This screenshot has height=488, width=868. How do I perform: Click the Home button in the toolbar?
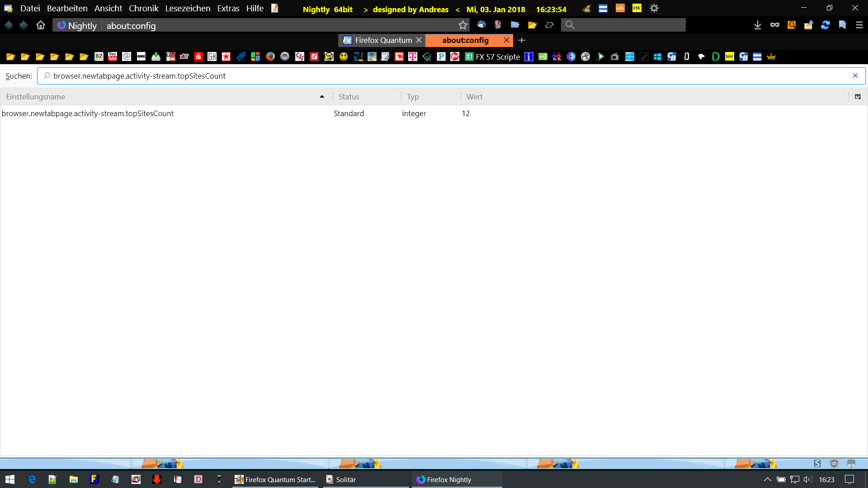[41, 25]
